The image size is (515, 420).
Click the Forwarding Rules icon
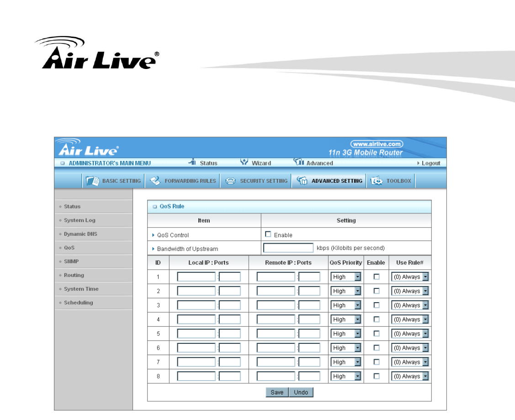(x=155, y=181)
